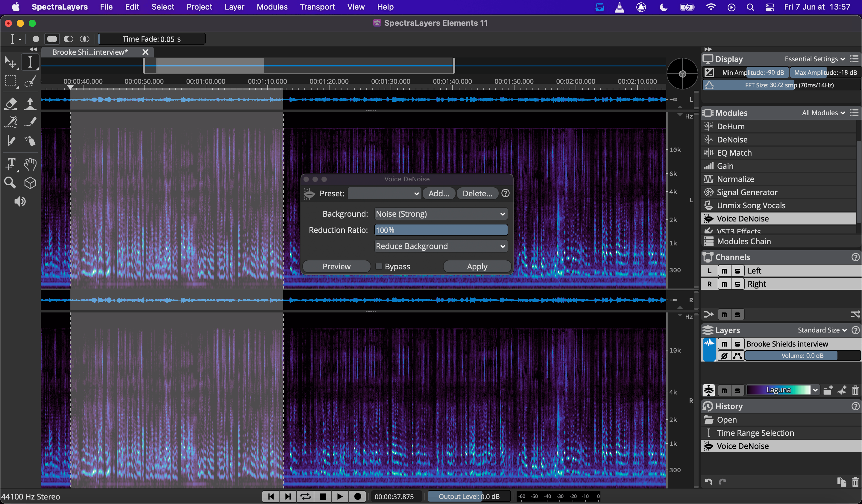Solo the Right channel

737,284
